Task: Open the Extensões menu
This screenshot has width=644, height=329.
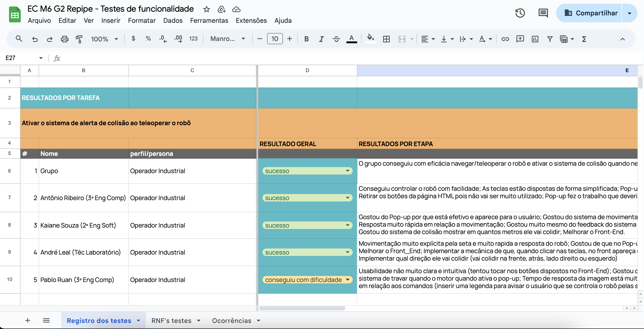Action: 251,20
